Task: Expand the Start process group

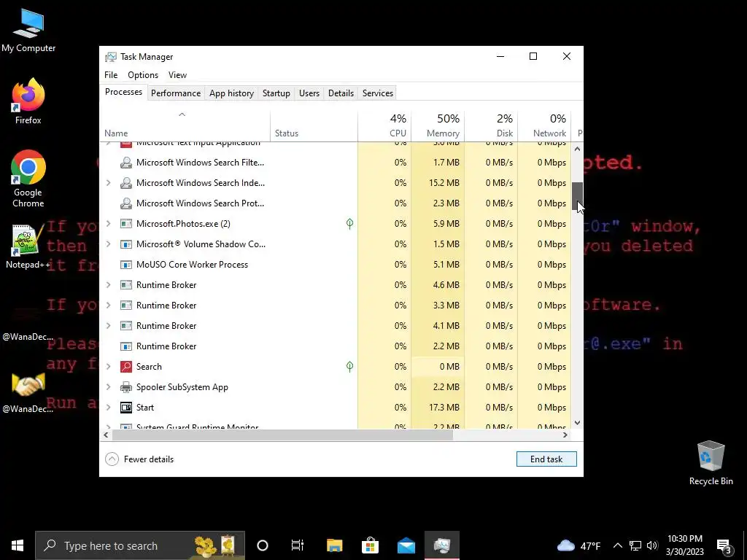Action: 108,408
